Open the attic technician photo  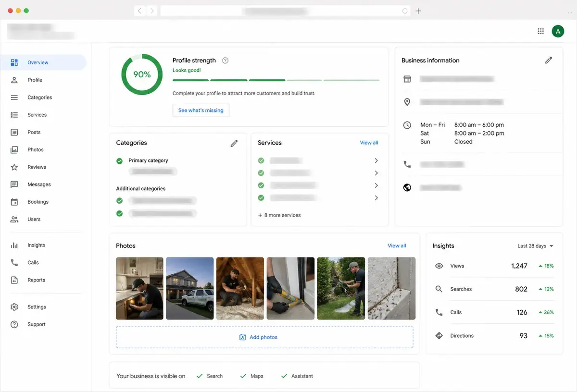pos(240,288)
